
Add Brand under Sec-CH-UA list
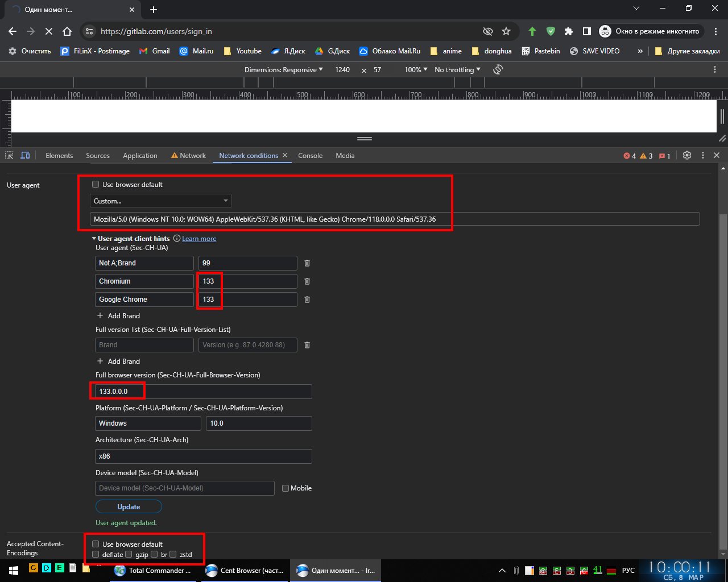pos(118,316)
